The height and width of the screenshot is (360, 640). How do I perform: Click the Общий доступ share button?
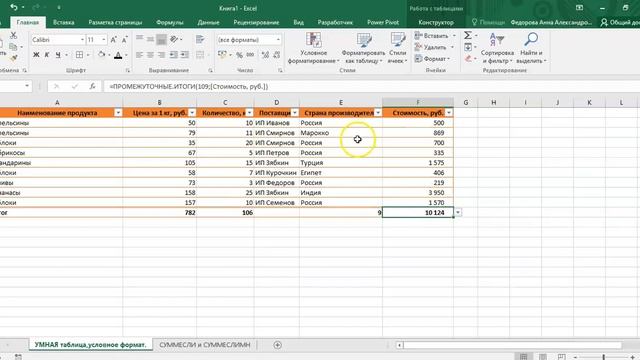pos(620,22)
